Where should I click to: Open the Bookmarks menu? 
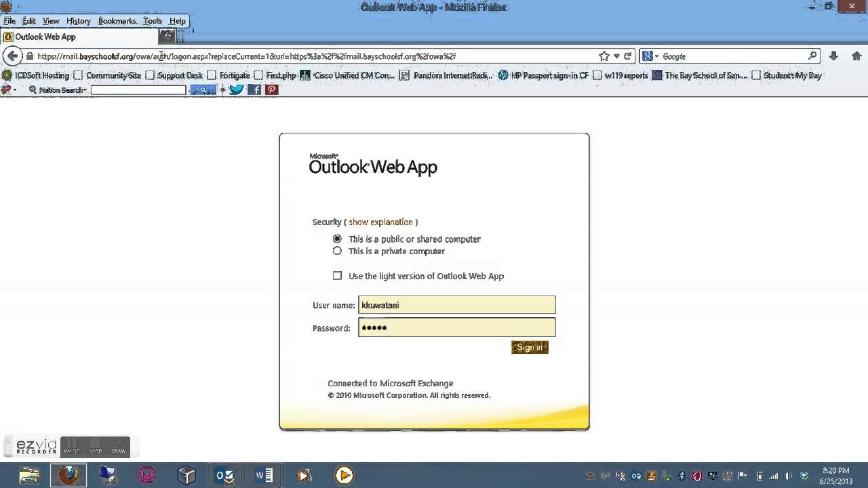117,21
